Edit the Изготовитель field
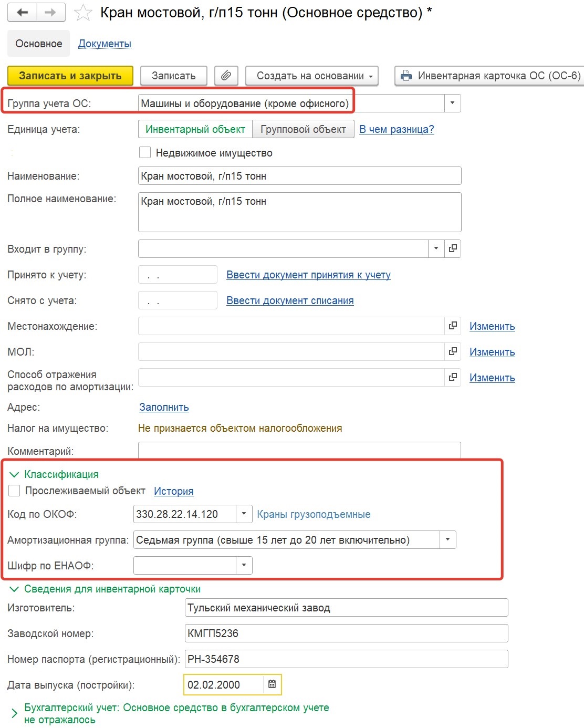 [x=347, y=608]
